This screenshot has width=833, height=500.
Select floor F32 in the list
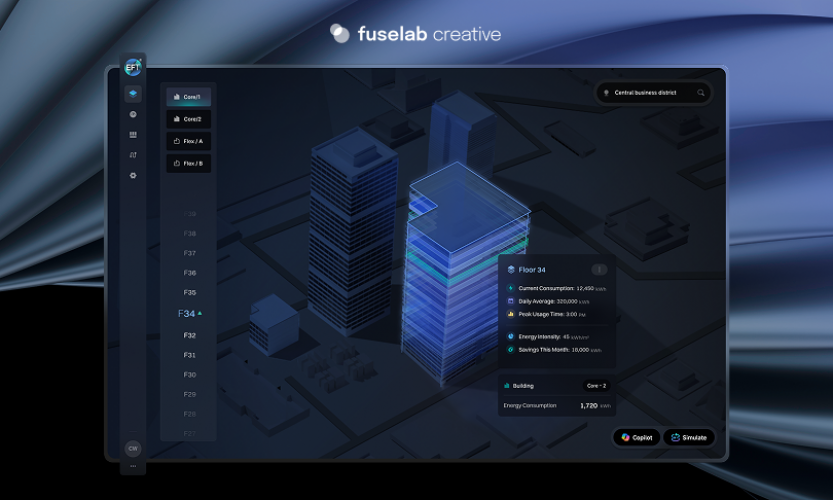(x=190, y=335)
